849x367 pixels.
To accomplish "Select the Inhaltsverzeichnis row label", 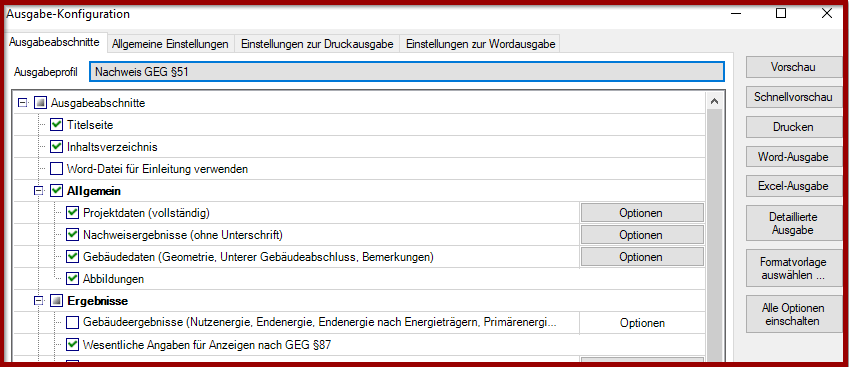I will 113,147.
